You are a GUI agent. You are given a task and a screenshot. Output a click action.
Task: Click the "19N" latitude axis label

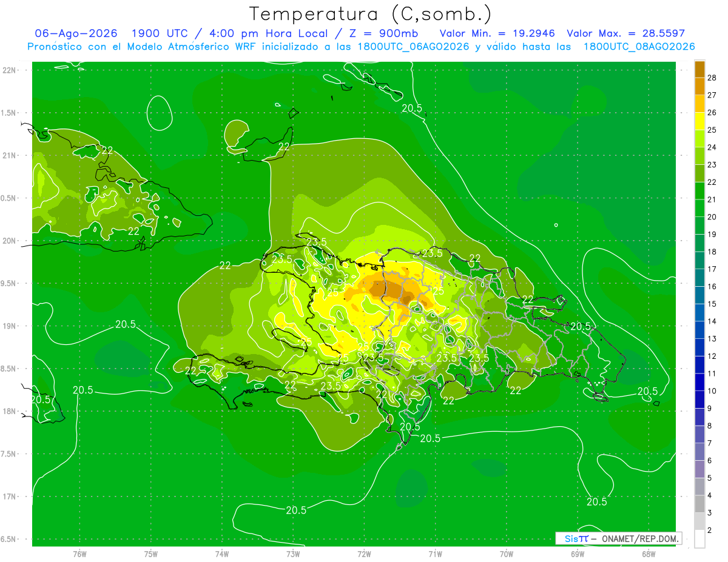pos(10,326)
